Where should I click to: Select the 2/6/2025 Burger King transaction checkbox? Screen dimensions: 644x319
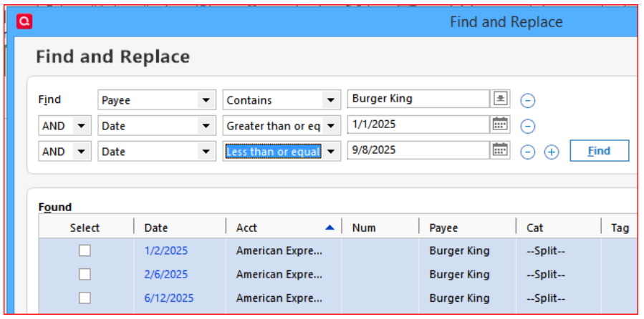point(85,275)
